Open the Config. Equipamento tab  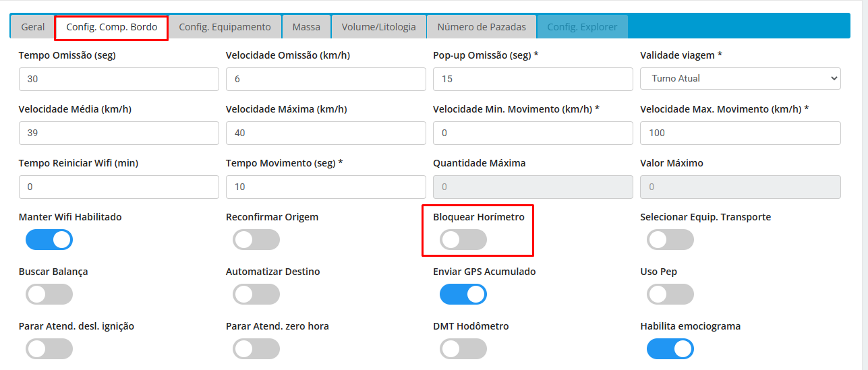pyautogui.click(x=225, y=27)
